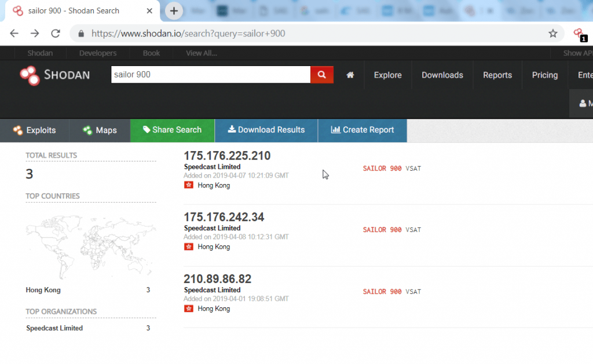Click SAILOR 900 VSAT banner for 175.176.225.210
Image resolution: width=593 pixels, height=364 pixels.
(392, 168)
